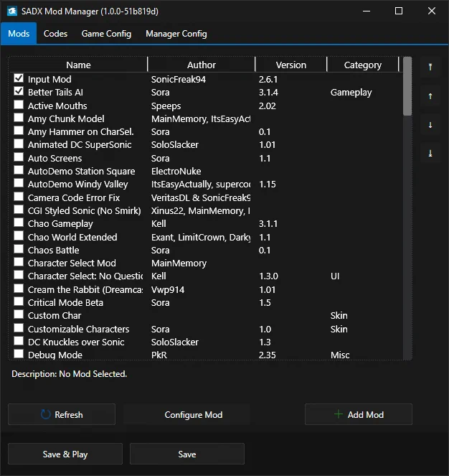This screenshot has width=449, height=476.
Task: Click version 3.1.4 of Better Tails AI
Action: (x=268, y=93)
